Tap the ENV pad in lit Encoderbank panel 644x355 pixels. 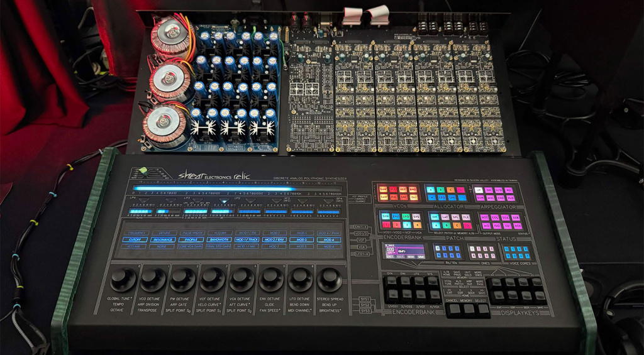396,216
